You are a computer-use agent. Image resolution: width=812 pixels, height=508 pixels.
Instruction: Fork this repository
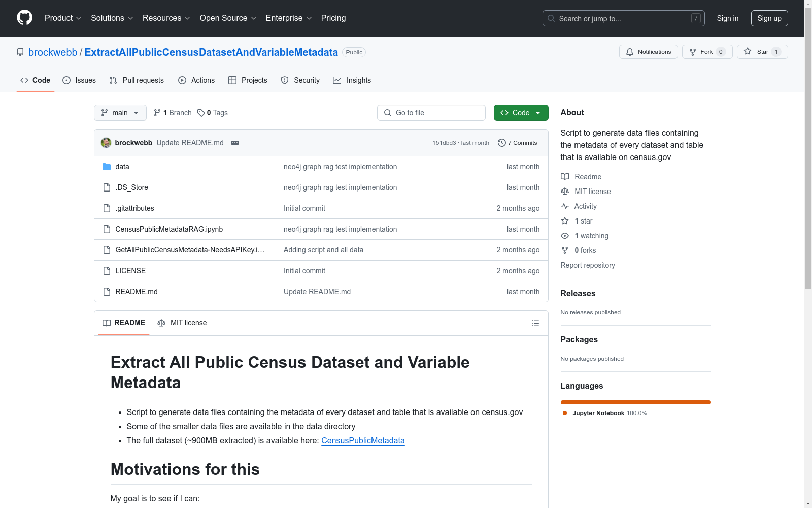tap(707, 52)
